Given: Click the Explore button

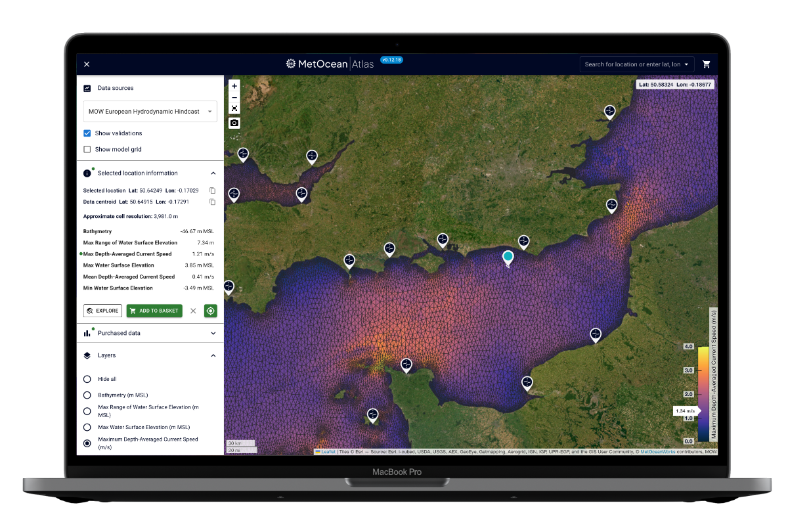Looking at the screenshot, I should [x=102, y=311].
